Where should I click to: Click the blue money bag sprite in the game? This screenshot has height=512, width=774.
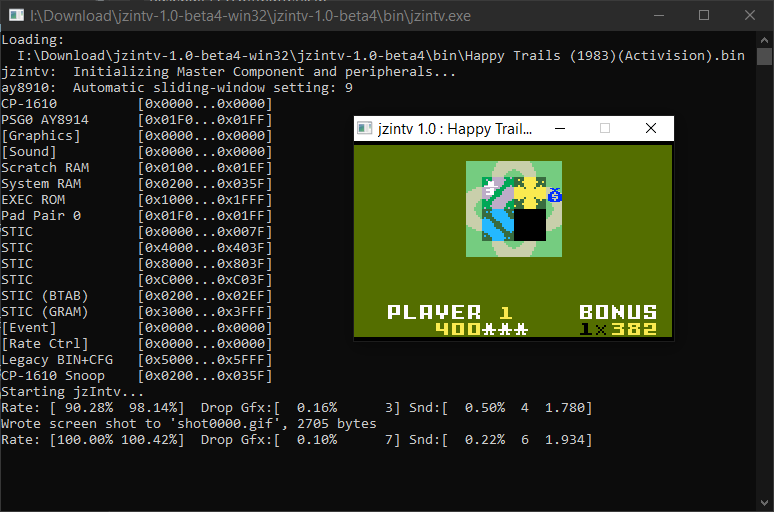[x=555, y=195]
